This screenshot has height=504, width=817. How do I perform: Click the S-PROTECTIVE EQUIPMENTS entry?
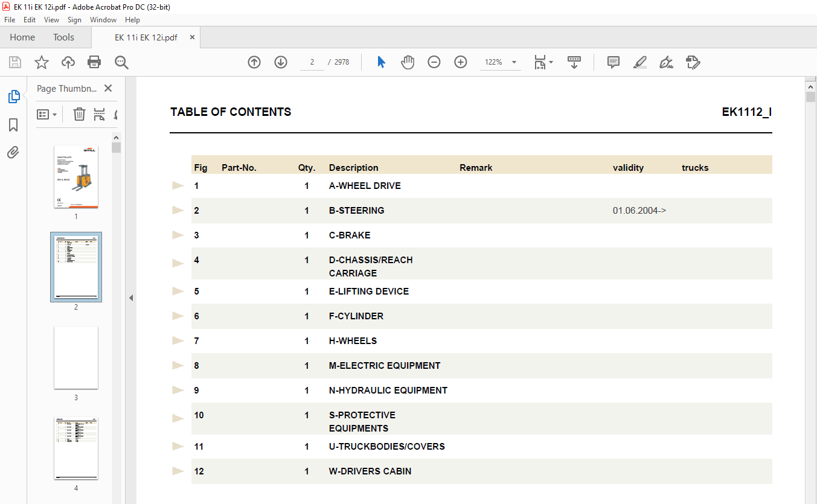click(362, 422)
